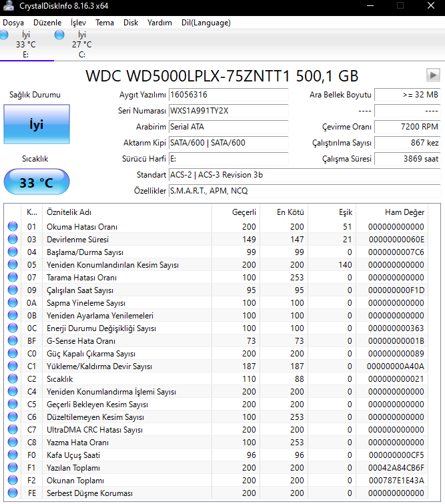Open the İşlev menu
Viewport: 445px width, 504px height.
(78, 23)
